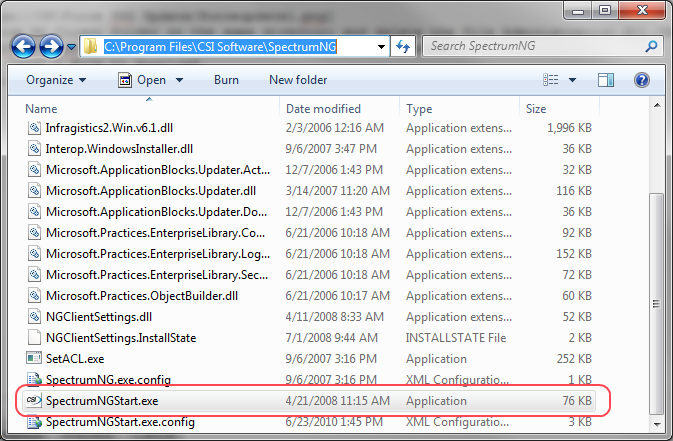
Task: Click the scrollbar up arrow
Action: 657,106
